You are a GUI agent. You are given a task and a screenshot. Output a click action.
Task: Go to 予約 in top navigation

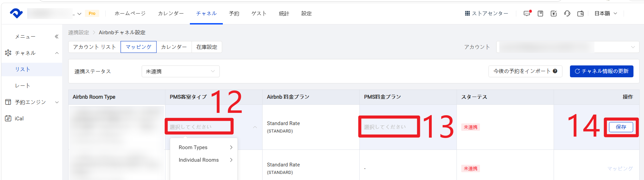click(x=234, y=14)
